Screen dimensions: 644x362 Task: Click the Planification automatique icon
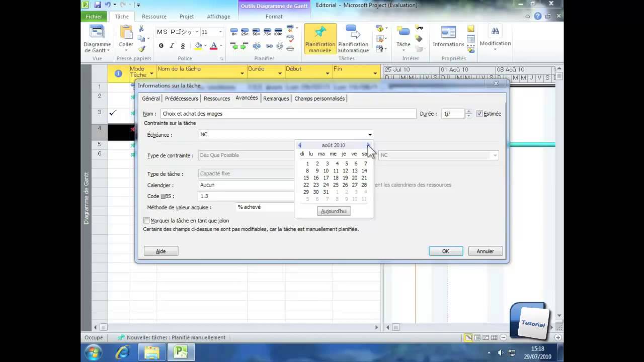pyautogui.click(x=353, y=32)
